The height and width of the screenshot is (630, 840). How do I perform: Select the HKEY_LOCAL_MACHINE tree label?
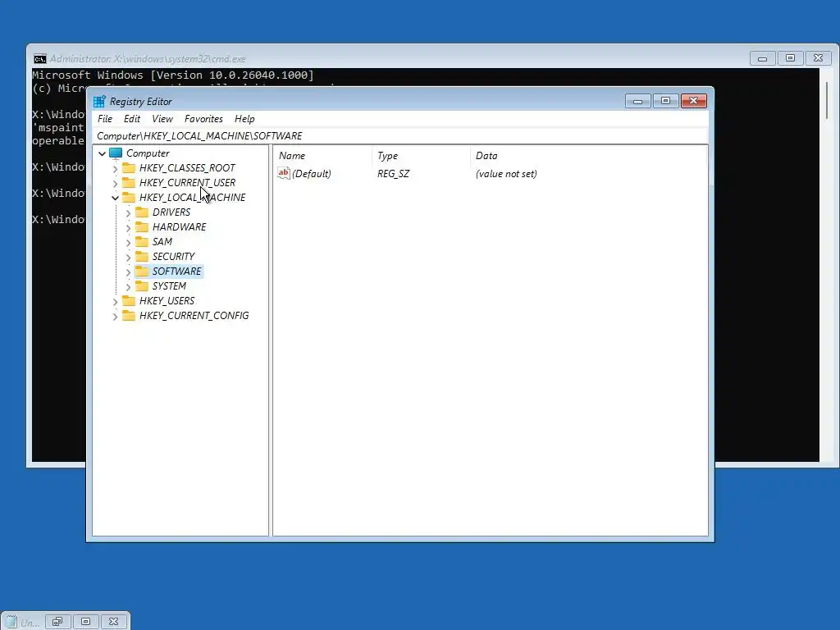[x=192, y=197]
